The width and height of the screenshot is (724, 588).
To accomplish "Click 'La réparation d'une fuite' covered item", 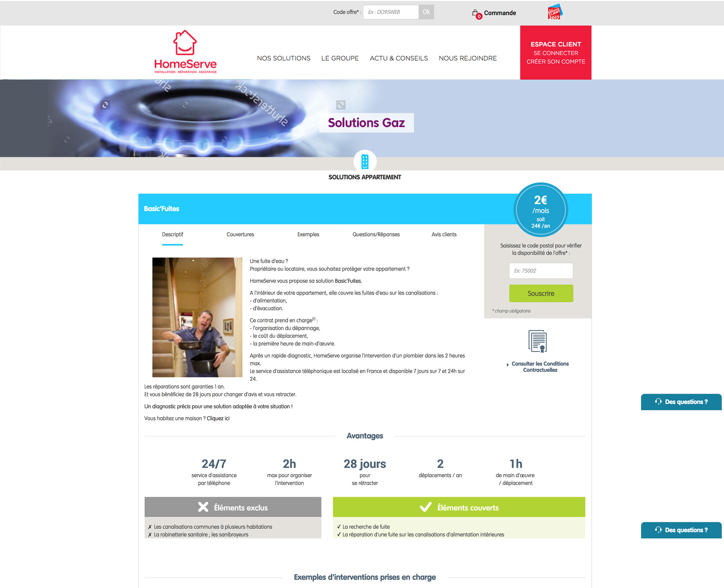I will pos(423,535).
